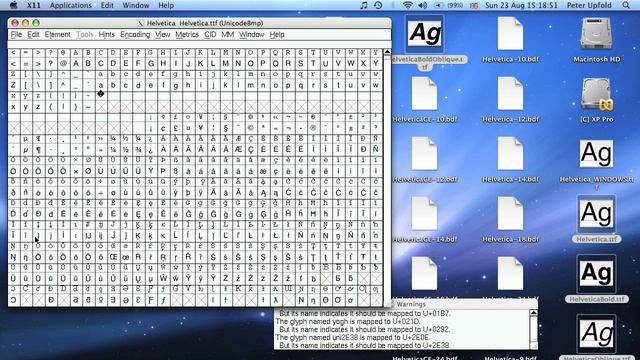Select the lowercase a glyph cell

pyautogui.click(x=101, y=85)
